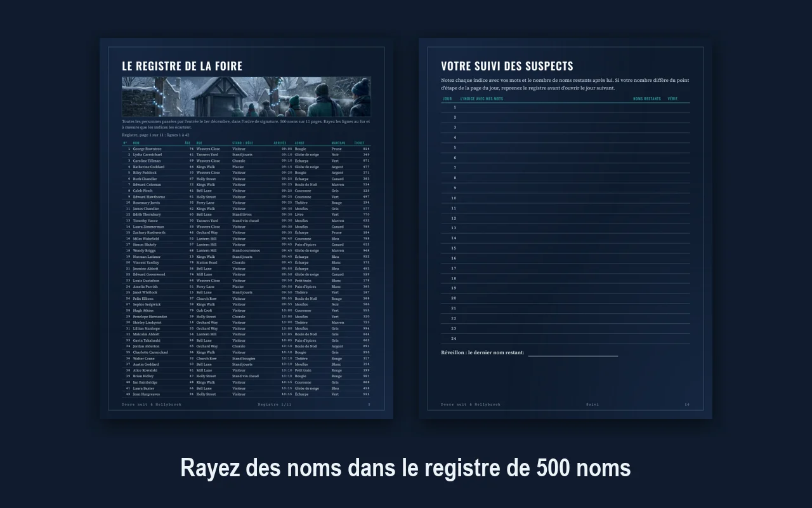The width and height of the screenshot is (812, 508).
Task: Select the name "Penelope Hernandez"
Action: click(150, 316)
